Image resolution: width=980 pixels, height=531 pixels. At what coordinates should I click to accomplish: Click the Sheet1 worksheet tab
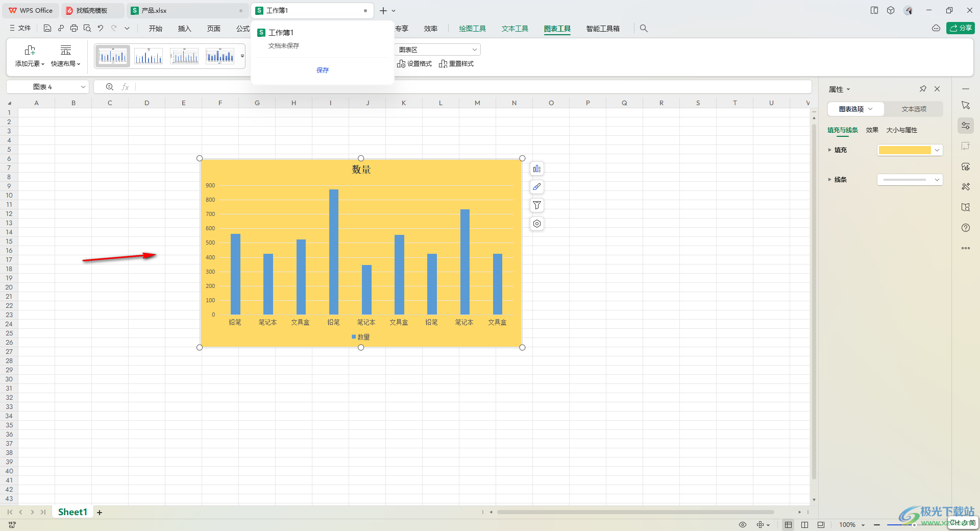[x=72, y=512]
